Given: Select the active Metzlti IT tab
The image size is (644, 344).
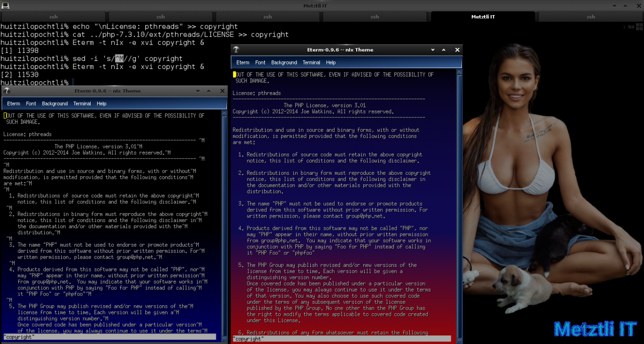Looking at the screenshot, I should tap(483, 17).
